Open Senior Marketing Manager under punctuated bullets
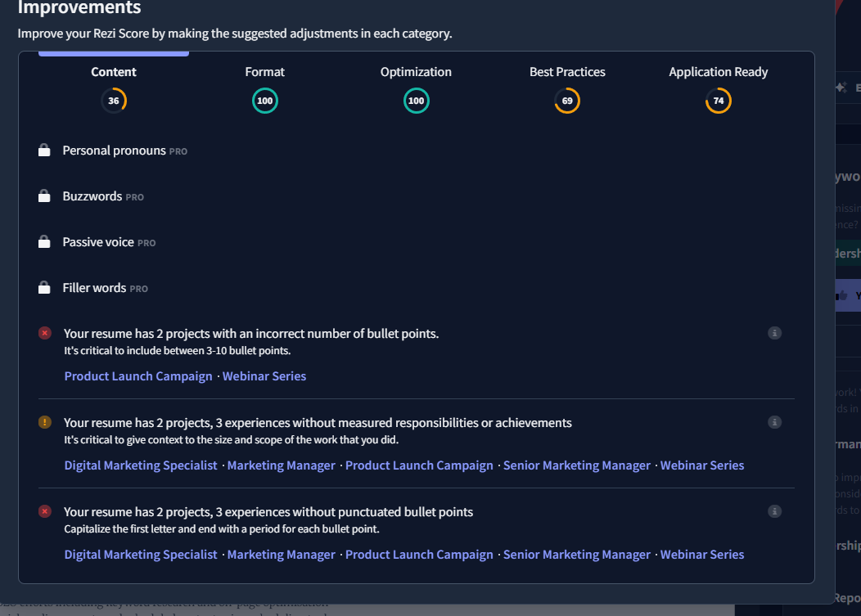 (576, 555)
